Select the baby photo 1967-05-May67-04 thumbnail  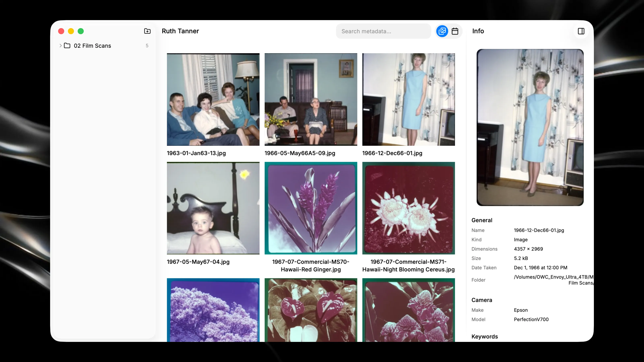(x=213, y=208)
